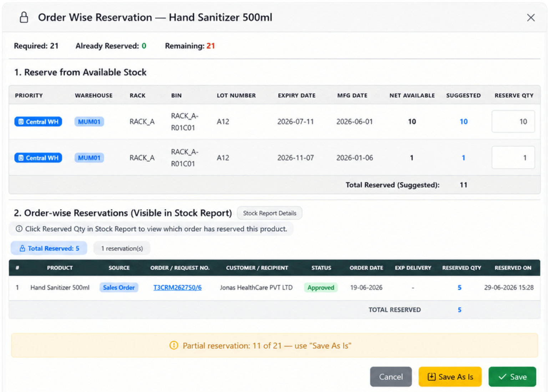
Task: Click Jonas HealthCare PVT LTD cell
Action: click(x=256, y=288)
